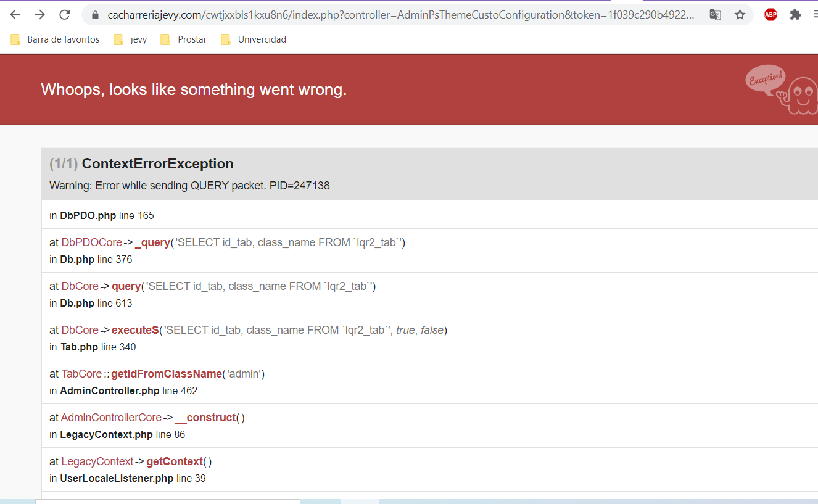Select the address bar URL
The height and width of the screenshot is (504, 818).
coord(400,15)
